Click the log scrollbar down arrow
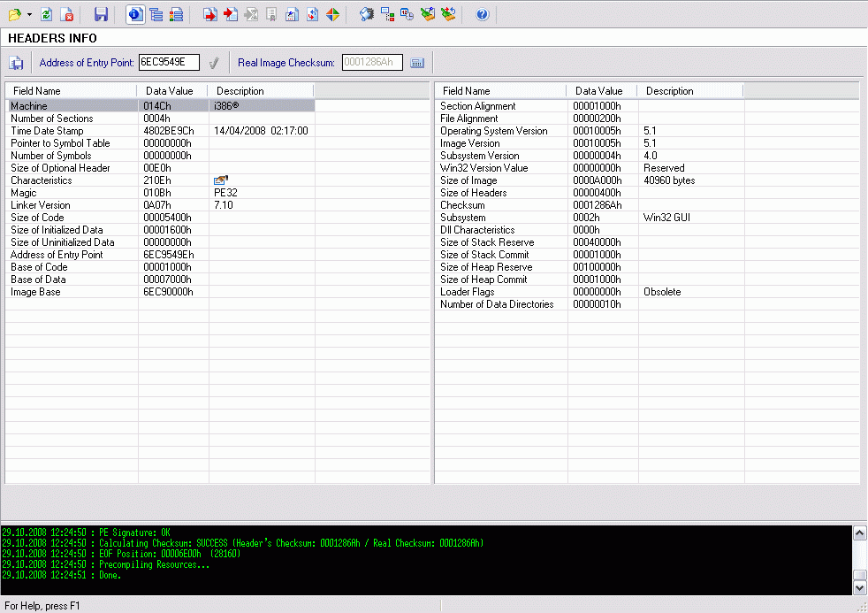The height and width of the screenshot is (613, 868). point(859,587)
